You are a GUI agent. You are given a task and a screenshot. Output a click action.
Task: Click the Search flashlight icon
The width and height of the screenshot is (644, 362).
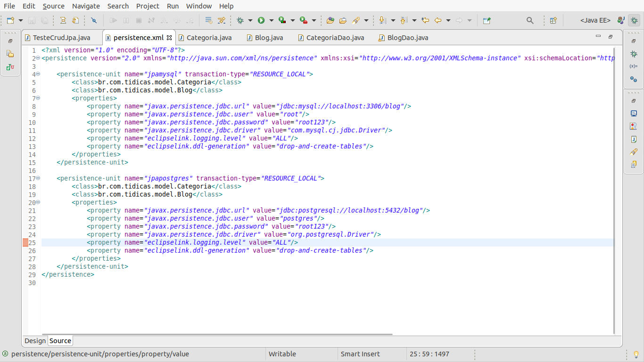click(x=356, y=20)
